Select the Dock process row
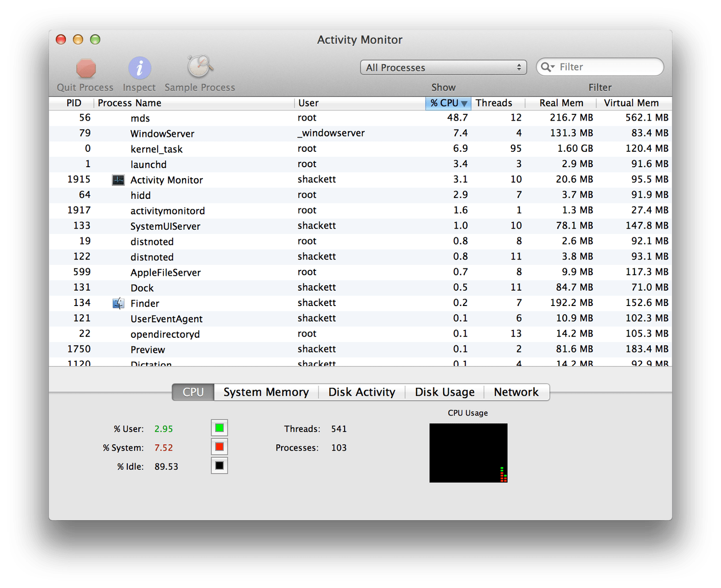Viewport: 721px width, 588px height. [360, 288]
